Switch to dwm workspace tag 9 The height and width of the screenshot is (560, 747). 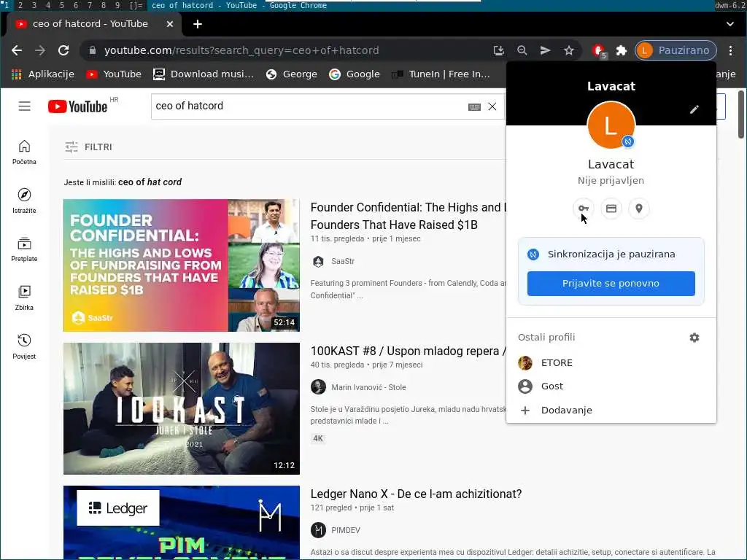point(117,5)
